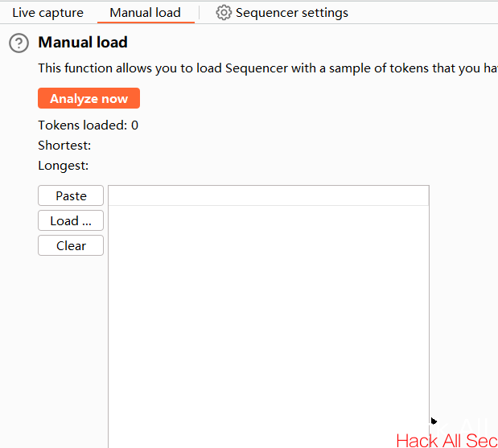Open the Sequencer settings tab
Viewport: 498px width, 448px height.
click(282, 13)
